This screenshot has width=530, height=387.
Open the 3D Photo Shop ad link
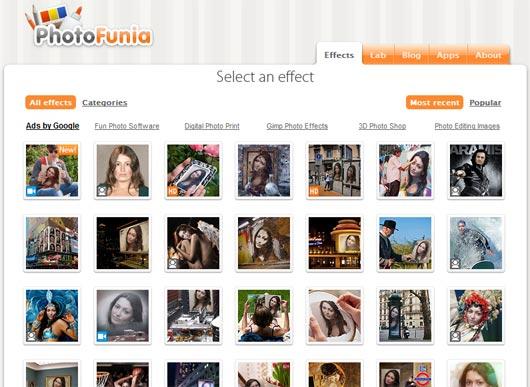(382, 126)
